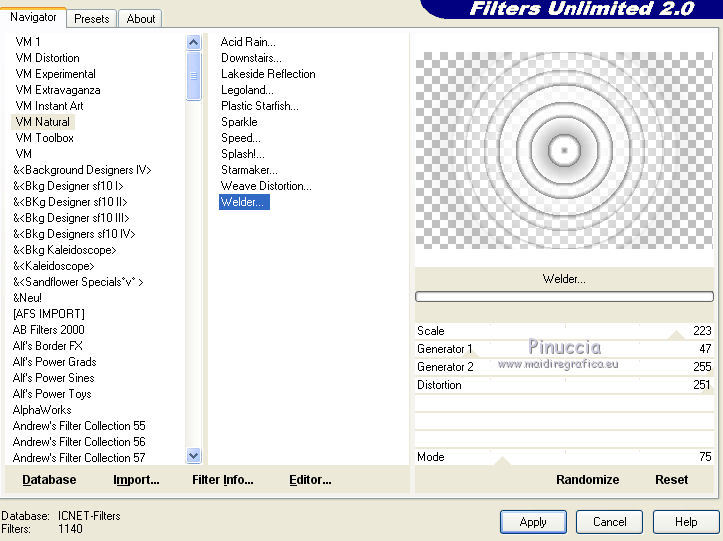Screen dimensions: 723x541
Task: Adjust the Scale slider marker
Action: click(676, 335)
